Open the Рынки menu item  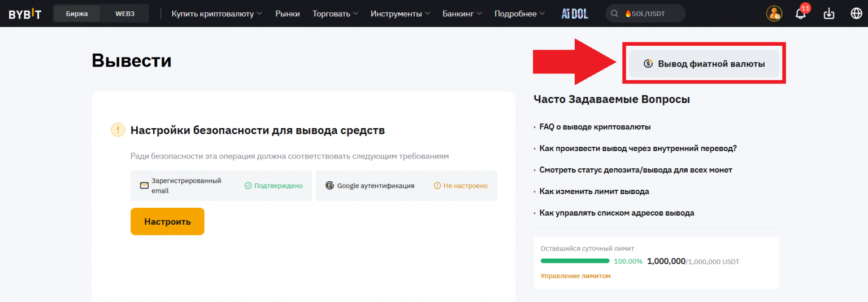click(x=288, y=14)
